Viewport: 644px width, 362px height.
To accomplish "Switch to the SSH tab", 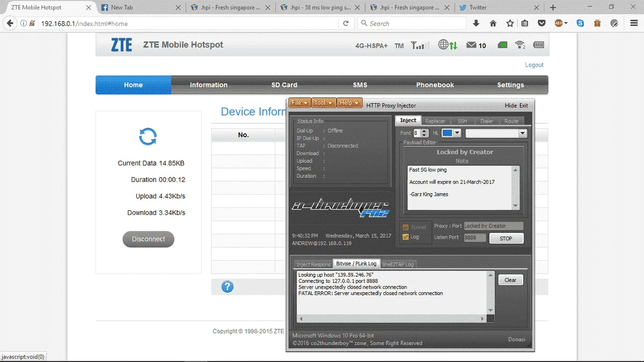I will (462, 121).
